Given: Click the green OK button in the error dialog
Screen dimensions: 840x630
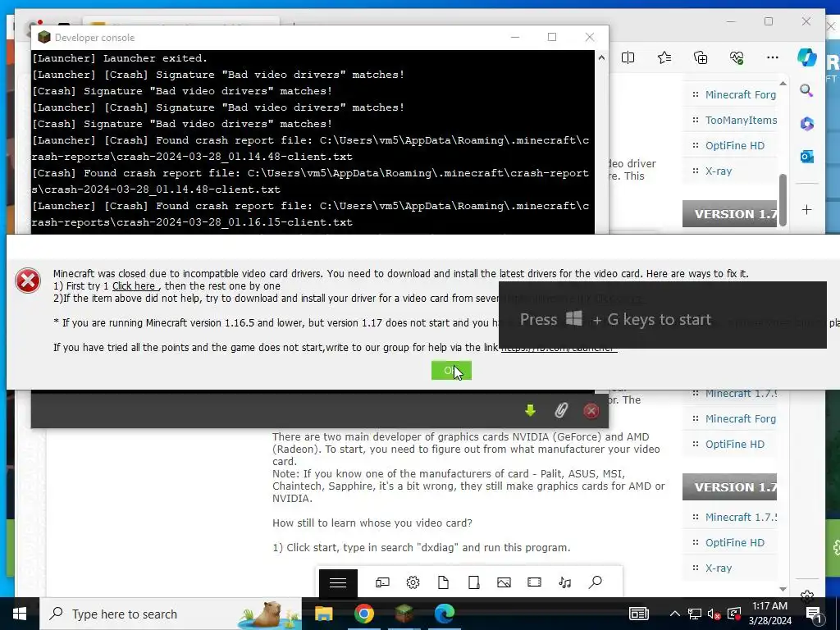Looking at the screenshot, I should pos(451,370).
